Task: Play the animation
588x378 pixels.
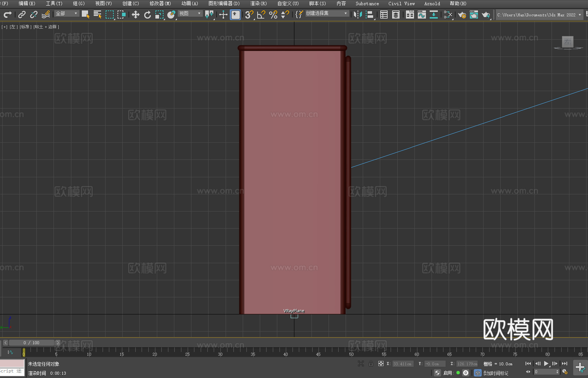Action: point(546,364)
